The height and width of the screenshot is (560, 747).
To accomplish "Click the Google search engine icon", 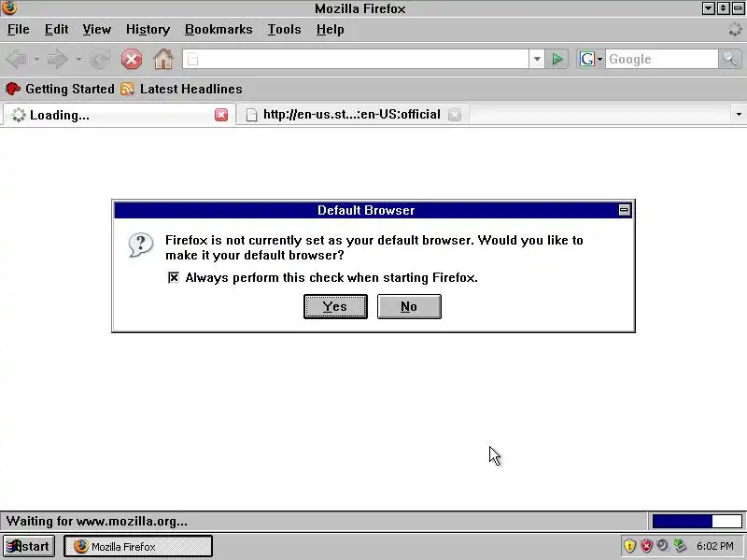I will (586, 59).
